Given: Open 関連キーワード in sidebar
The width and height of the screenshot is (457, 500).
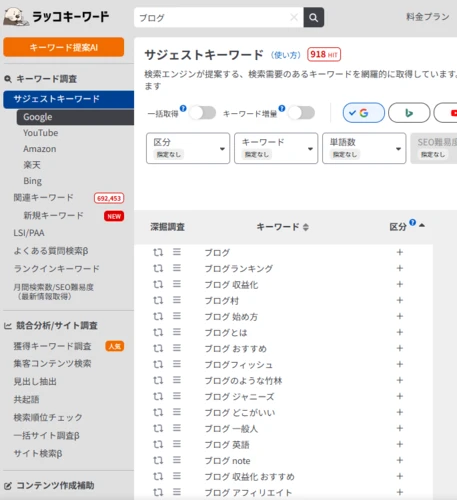Looking at the screenshot, I should point(43,198).
